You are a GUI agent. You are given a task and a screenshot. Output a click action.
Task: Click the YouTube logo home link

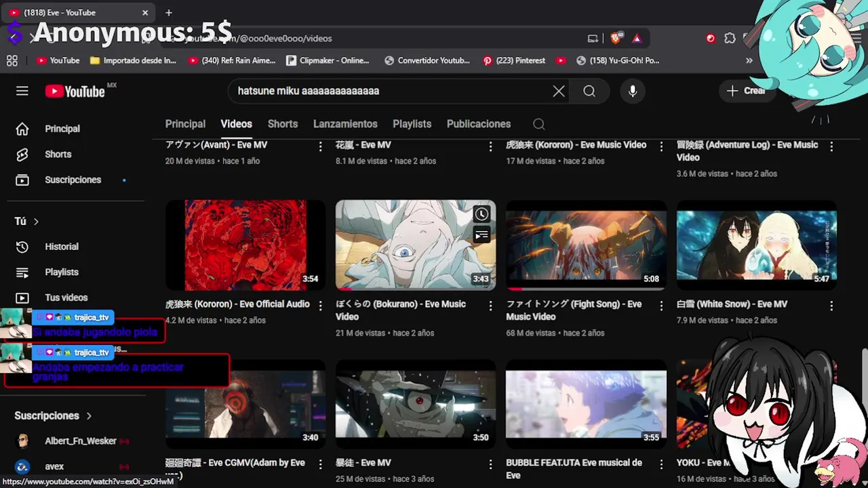tap(75, 91)
